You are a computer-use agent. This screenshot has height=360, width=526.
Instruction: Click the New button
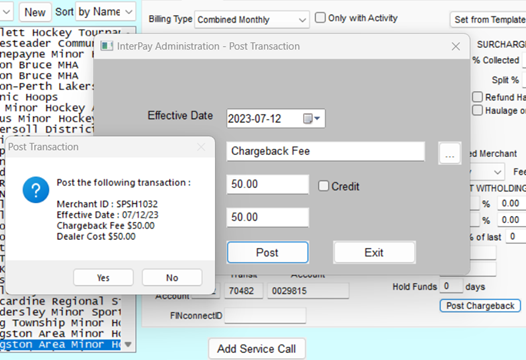[x=35, y=12]
